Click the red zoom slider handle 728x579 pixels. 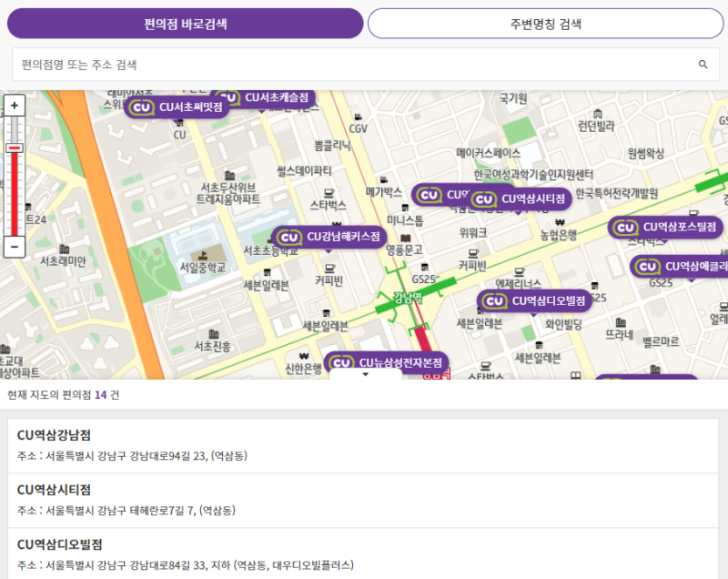point(15,147)
